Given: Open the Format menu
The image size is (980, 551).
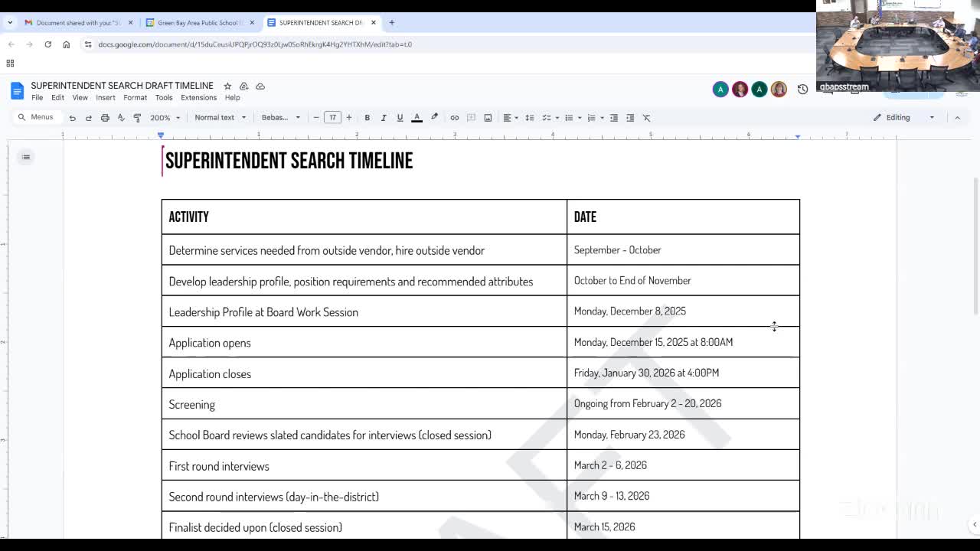Looking at the screenshot, I should click(135, 98).
